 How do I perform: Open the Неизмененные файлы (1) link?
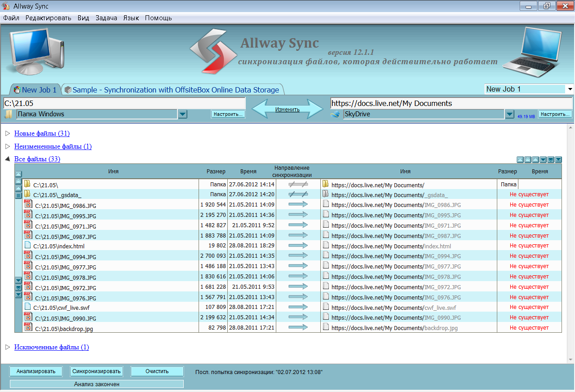(x=53, y=146)
